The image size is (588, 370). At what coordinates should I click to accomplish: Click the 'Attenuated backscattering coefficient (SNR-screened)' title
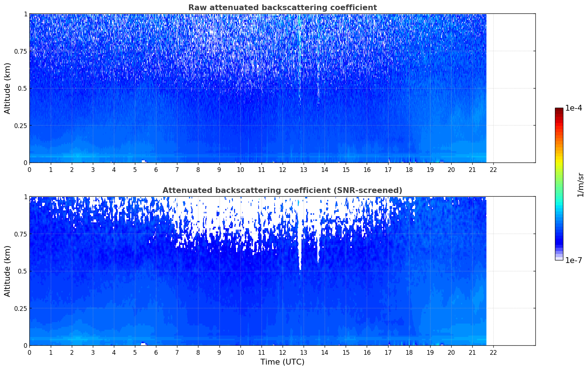pyautogui.click(x=282, y=190)
